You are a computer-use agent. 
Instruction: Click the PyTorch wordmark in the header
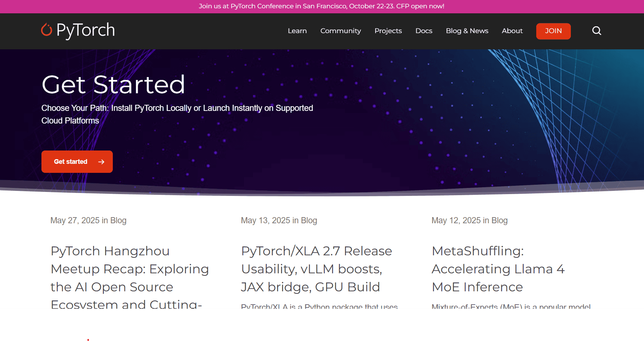(x=85, y=30)
